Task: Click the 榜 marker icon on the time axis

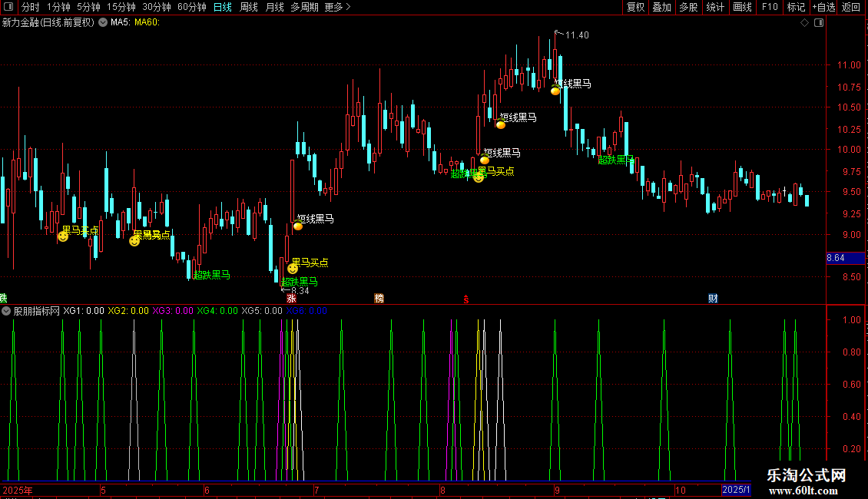Action: coord(379,298)
